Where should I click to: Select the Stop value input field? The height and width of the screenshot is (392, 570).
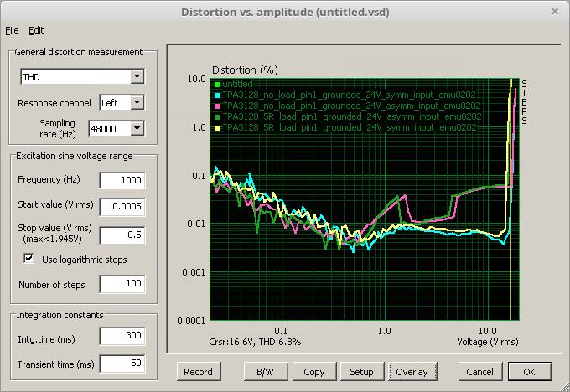coord(122,234)
